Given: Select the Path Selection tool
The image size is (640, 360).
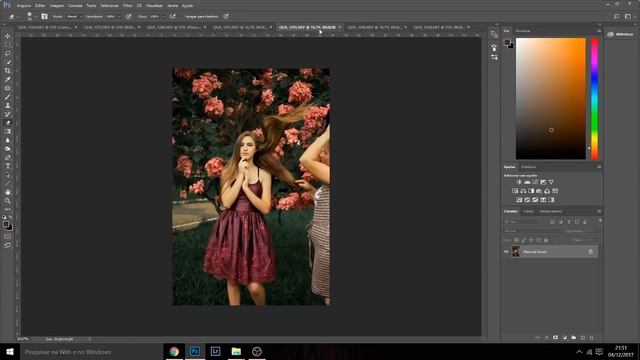Looking at the screenshot, I should point(8,175).
